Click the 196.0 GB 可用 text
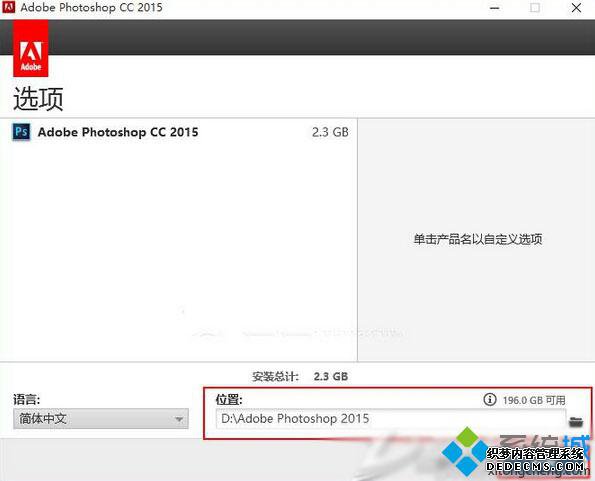Screen dimensions: 595x481 (x=534, y=400)
